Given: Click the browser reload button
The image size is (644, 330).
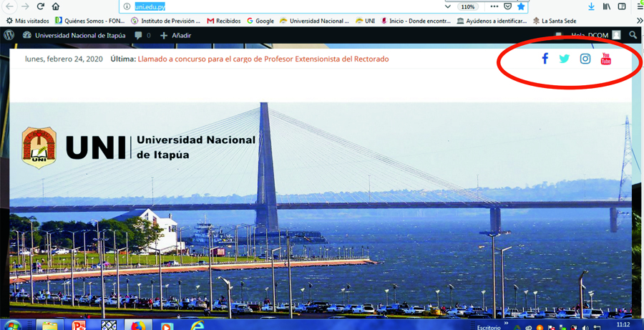Looking at the screenshot, I should [41, 6].
